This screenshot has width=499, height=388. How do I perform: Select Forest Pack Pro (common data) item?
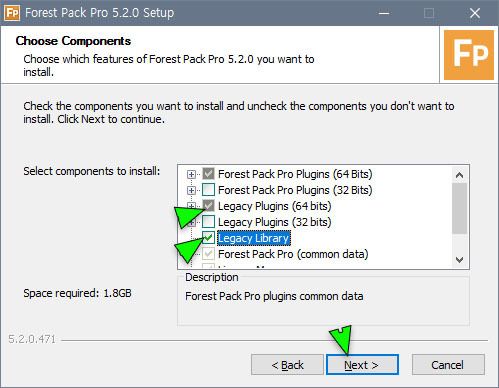293,254
